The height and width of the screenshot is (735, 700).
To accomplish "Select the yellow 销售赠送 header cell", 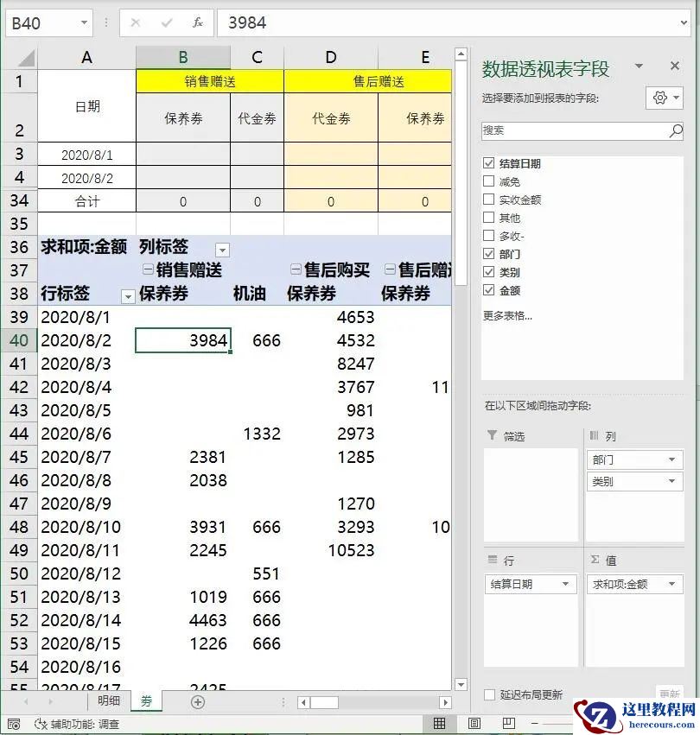I will 210,81.
